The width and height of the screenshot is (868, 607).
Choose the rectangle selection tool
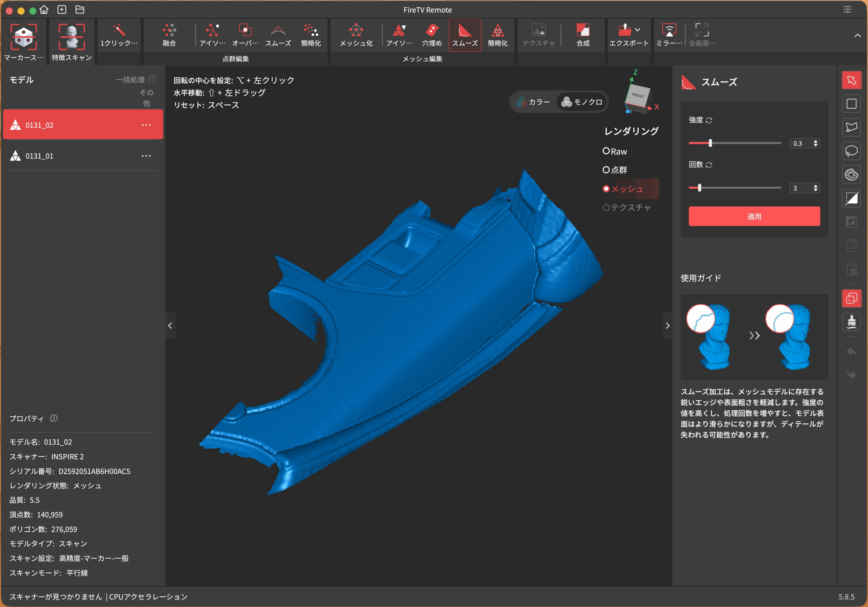point(851,103)
